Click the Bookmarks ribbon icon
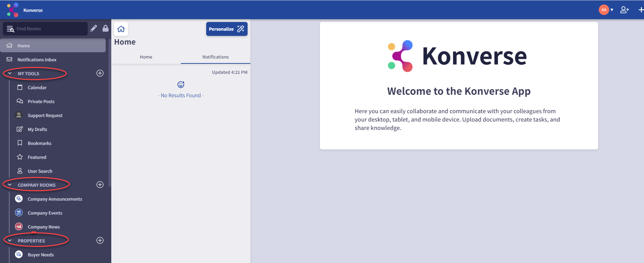 tap(20, 143)
